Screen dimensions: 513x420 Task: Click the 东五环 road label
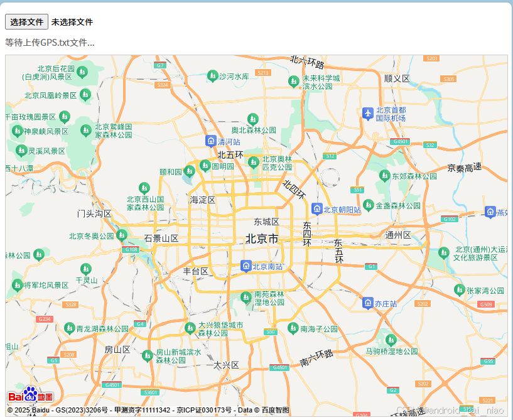pyautogui.click(x=338, y=251)
